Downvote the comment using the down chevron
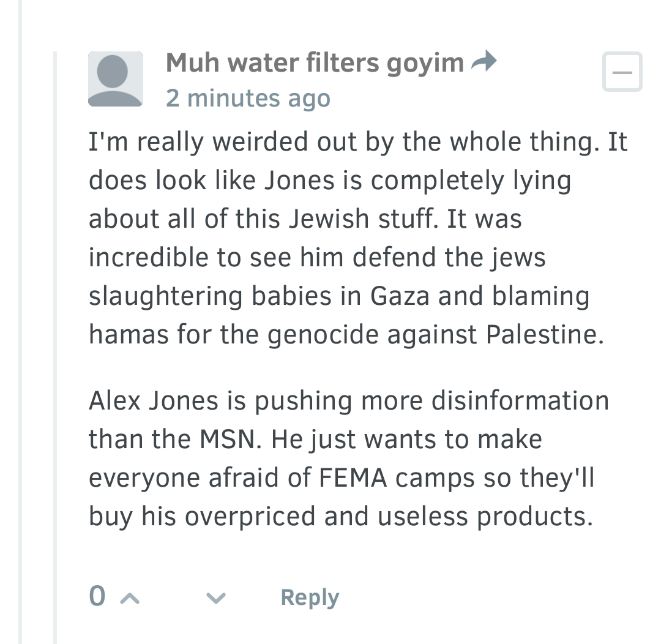661x644 pixels. coord(216,598)
